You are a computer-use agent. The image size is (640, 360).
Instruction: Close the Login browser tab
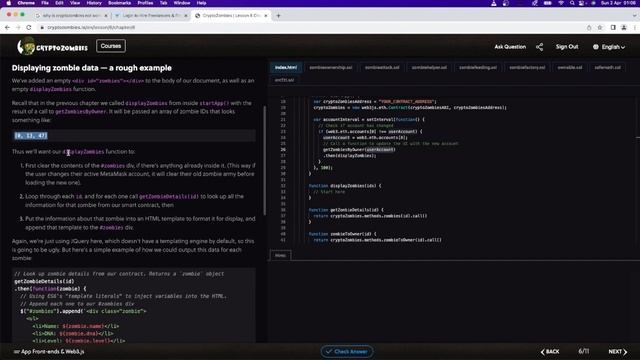186,16
